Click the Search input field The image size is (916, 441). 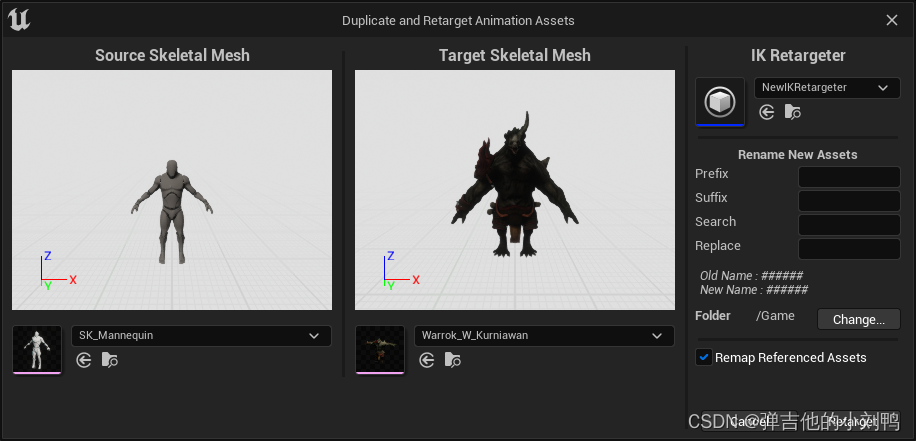tap(849, 225)
